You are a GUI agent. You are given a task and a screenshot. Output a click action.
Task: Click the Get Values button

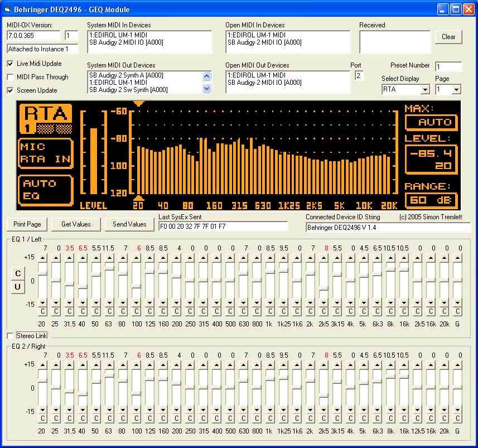pyautogui.click(x=76, y=224)
